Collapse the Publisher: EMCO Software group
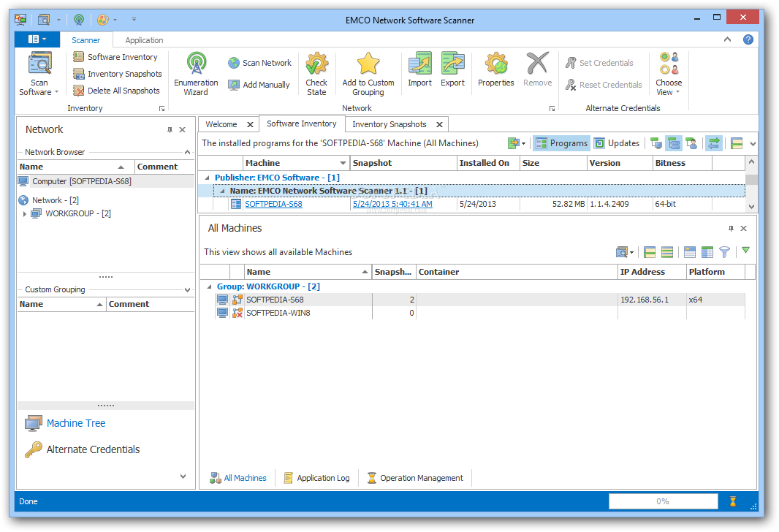Viewport: 779px width, 532px height. coord(207,178)
